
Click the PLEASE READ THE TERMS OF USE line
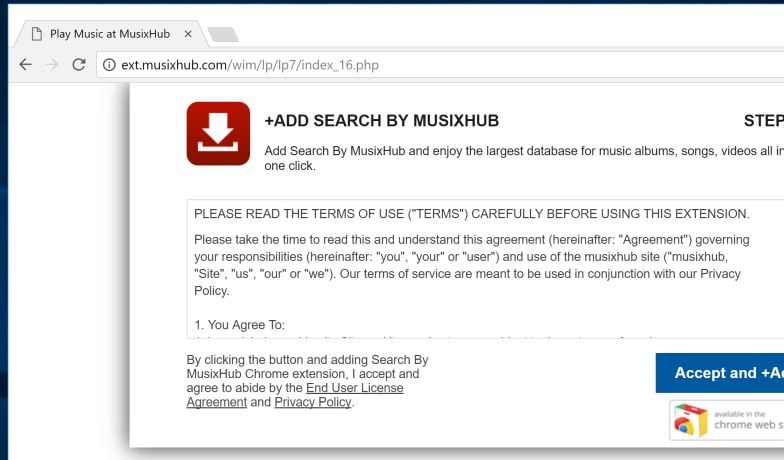coord(472,214)
